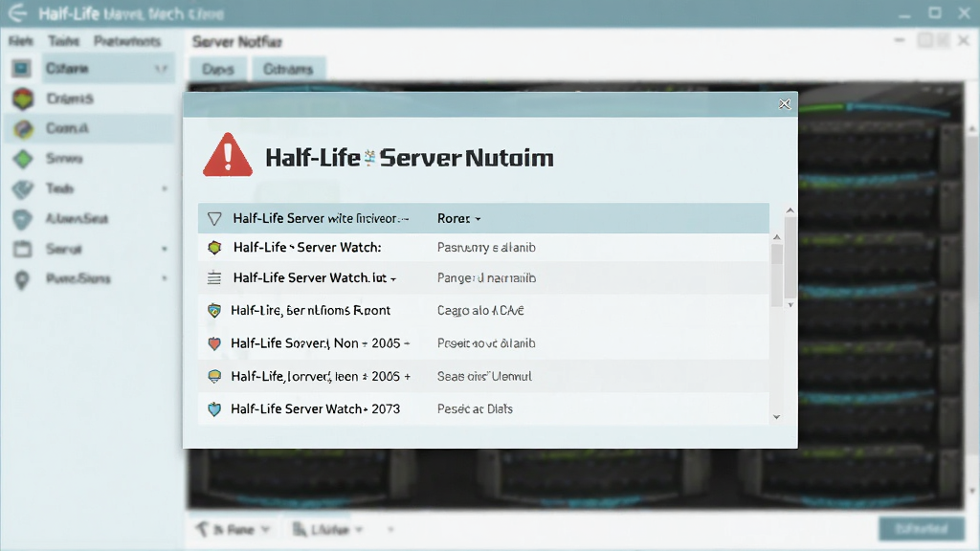Click the outer list scrollbar up arrow
Viewport: 980px width, 551px height.
tap(790, 210)
